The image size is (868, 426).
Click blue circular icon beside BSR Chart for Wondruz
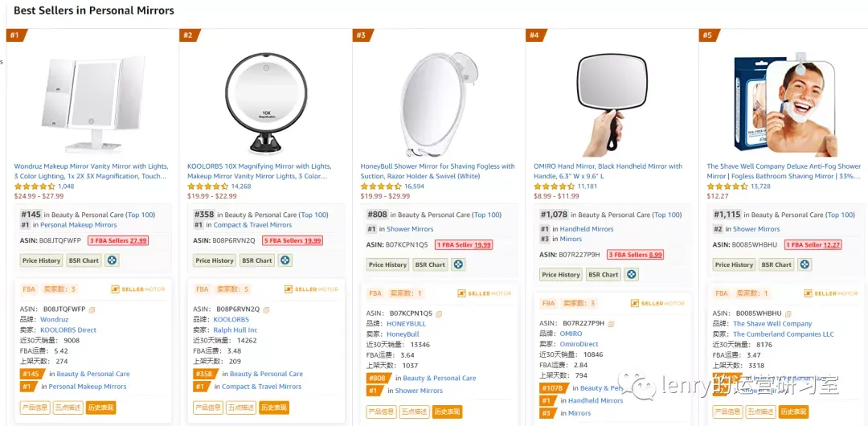click(x=113, y=260)
